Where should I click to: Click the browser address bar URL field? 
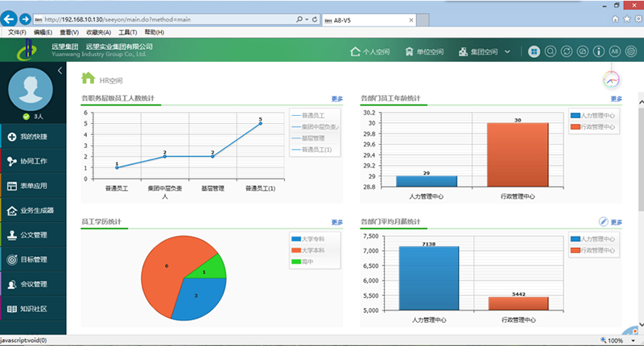(169, 18)
